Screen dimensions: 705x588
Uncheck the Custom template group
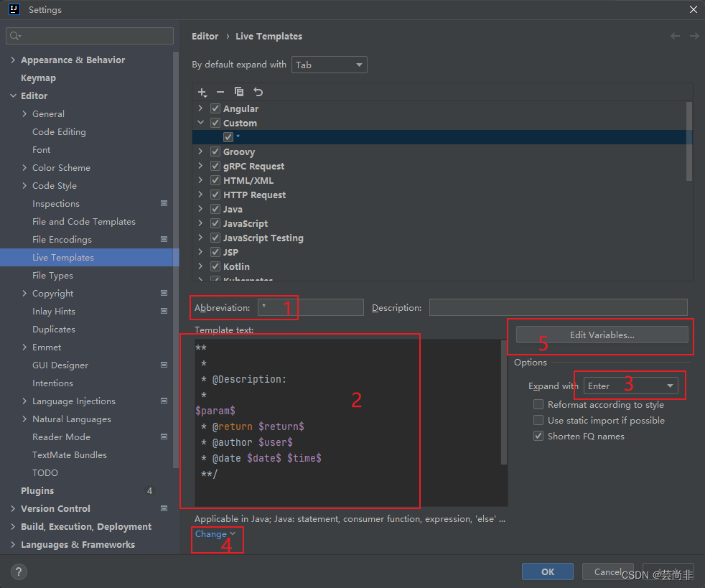pos(215,123)
